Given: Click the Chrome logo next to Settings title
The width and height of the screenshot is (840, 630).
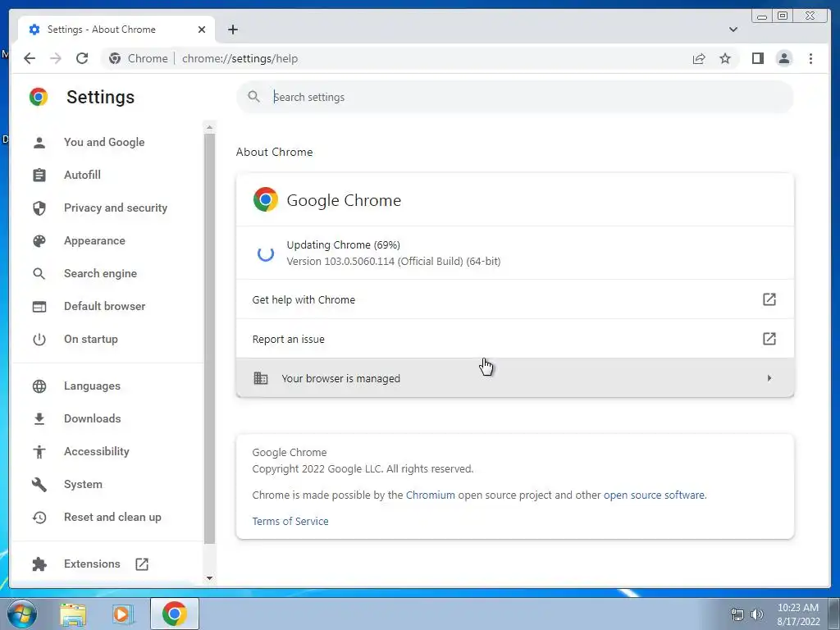Looking at the screenshot, I should pyautogui.click(x=39, y=97).
